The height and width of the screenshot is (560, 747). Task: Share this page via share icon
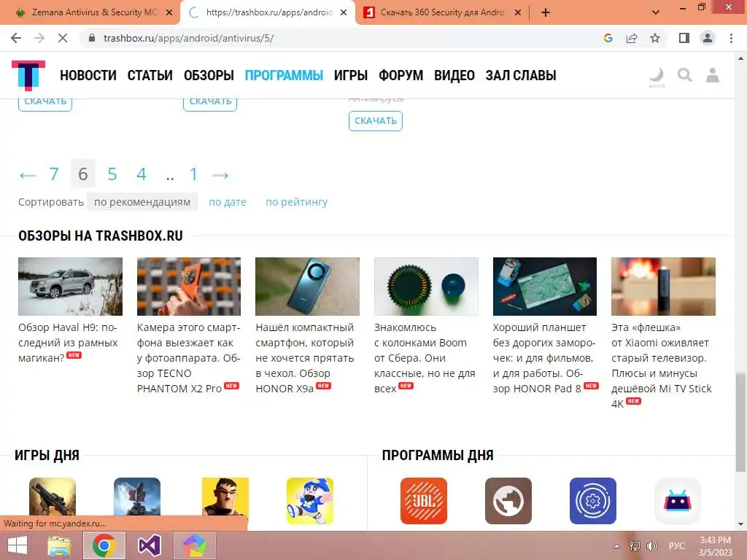632,38
